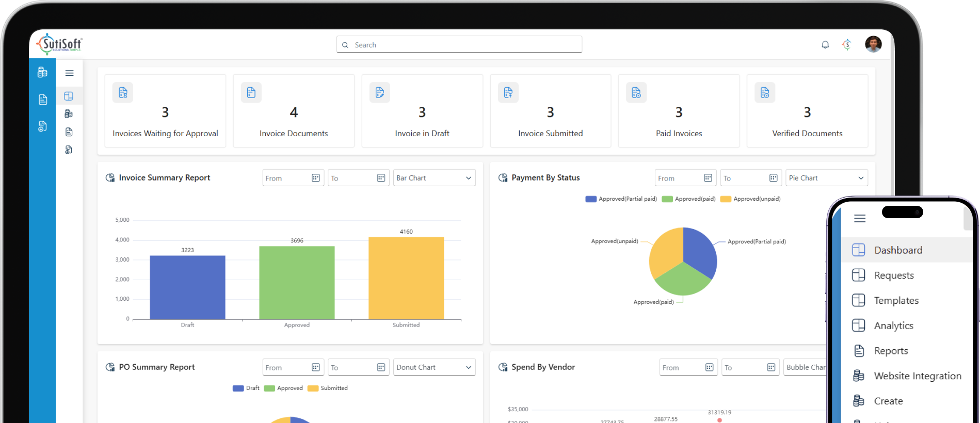Expand the Bar Chart type dropdown
Image resolution: width=980 pixels, height=423 pixels.
point(434,178)
